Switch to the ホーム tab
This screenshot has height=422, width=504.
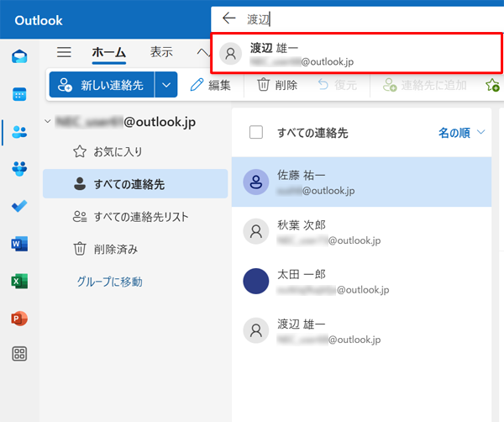[x=109, y=52]
